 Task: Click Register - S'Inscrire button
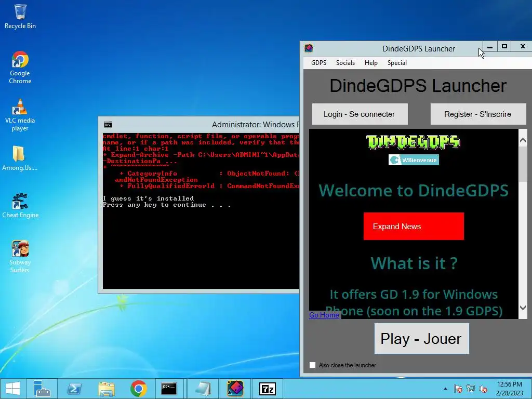(x=478, y=114)
